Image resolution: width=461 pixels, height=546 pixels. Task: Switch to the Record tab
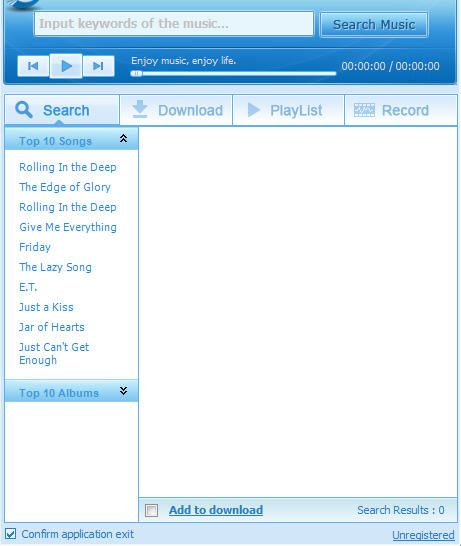[401, 110]
